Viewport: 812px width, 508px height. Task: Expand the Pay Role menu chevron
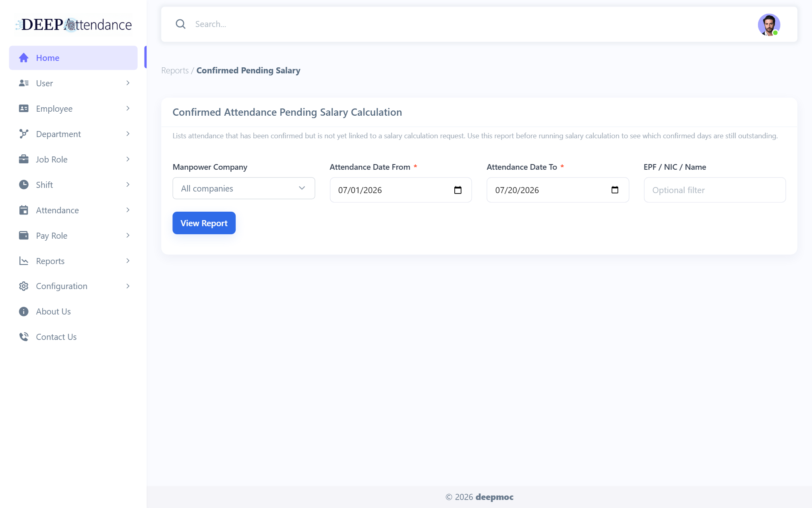[x=128, y=235]
